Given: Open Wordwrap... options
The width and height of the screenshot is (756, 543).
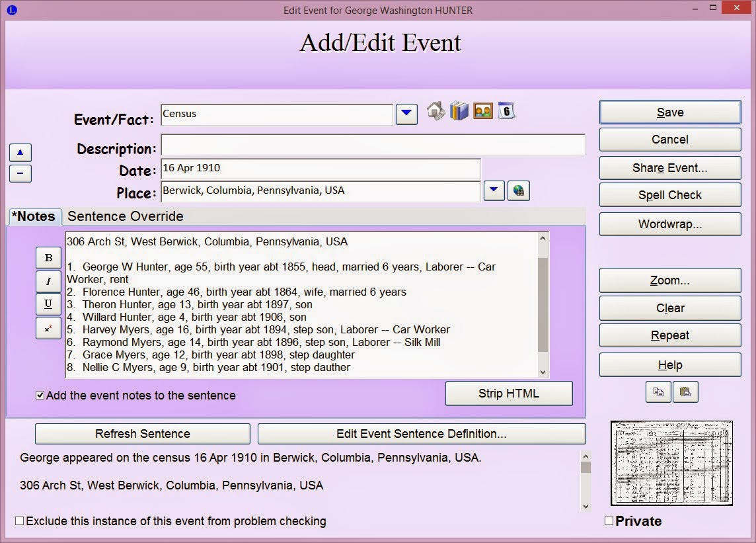Looking at the screenshot, I should pos(670,224).
